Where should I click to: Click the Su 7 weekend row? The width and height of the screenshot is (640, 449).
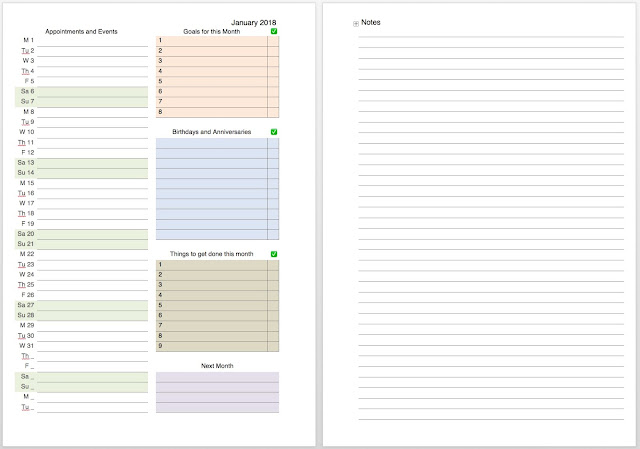[x=82, y=102]
